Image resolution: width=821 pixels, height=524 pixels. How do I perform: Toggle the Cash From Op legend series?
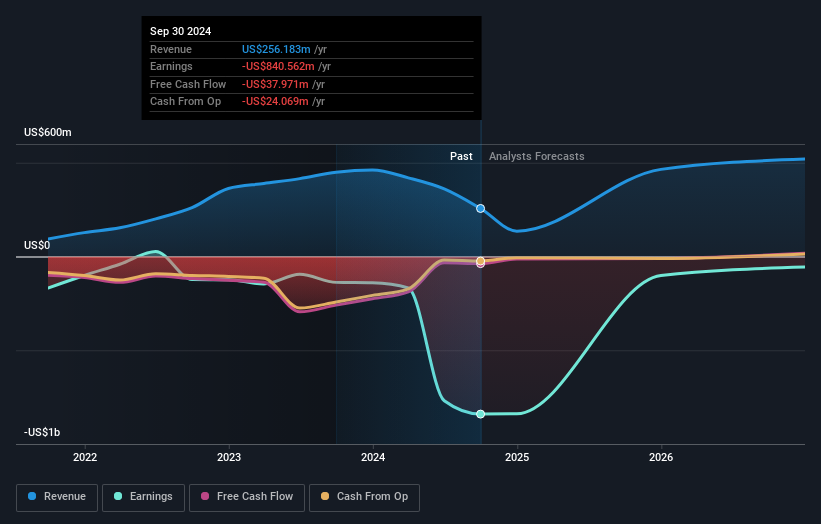(x=364, y=497)
